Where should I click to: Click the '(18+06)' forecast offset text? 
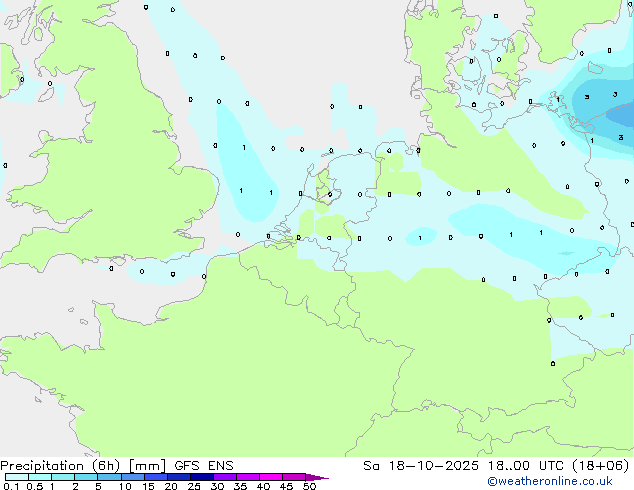[x=601, y=466]
